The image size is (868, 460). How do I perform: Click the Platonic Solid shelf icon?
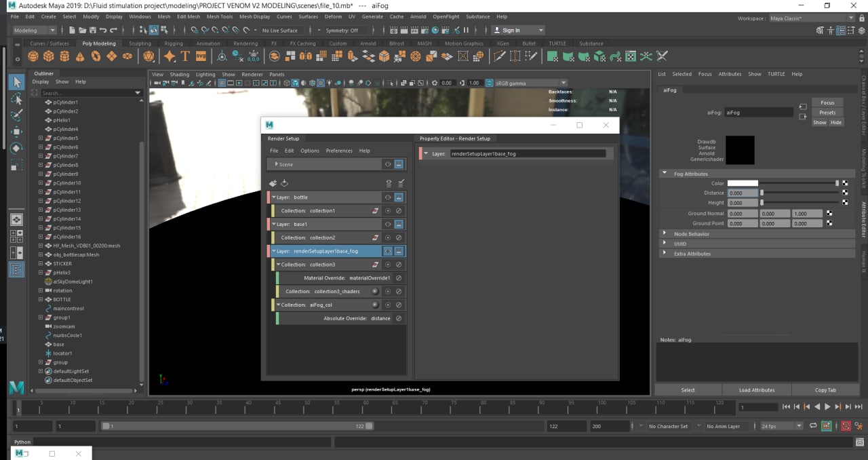coord(149,56)
